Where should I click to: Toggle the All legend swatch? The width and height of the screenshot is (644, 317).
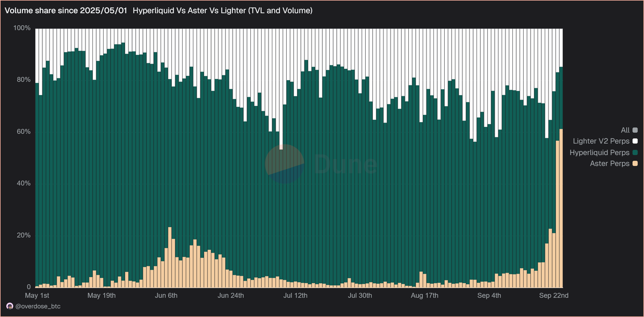(x=635, y=130)
